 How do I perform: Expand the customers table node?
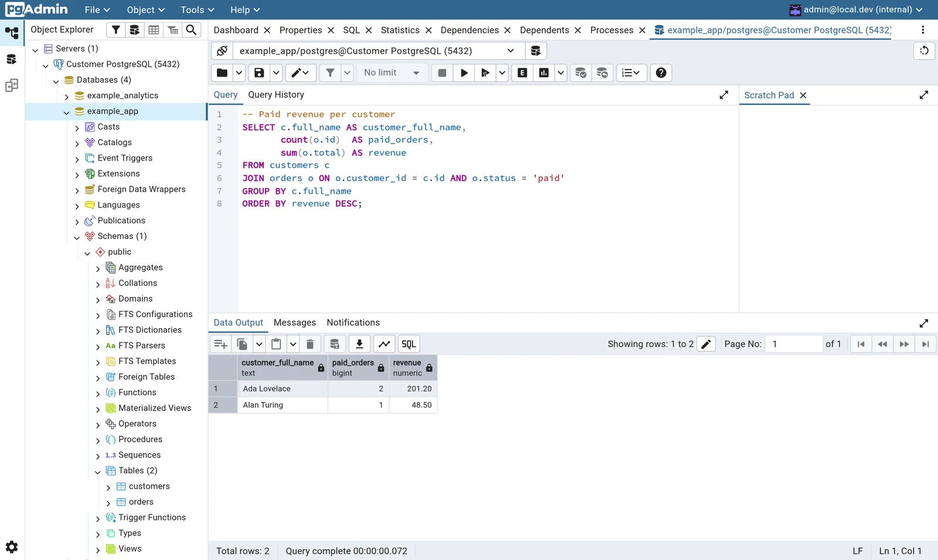pyautogui.click(x=108, y=487)
